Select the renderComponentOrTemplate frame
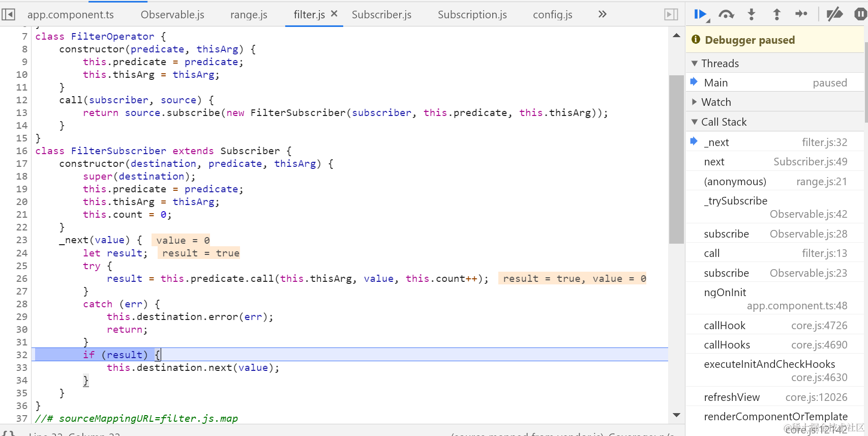The height and width of the screenshot is (436, 868). [775, 421]
